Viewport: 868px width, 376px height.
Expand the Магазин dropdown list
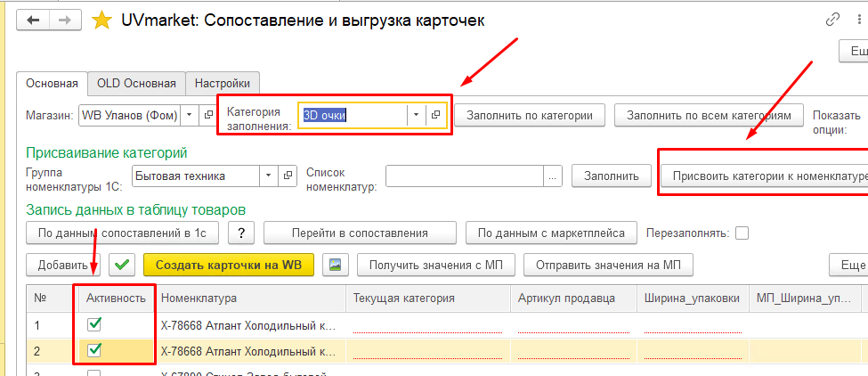click(190, 115)
